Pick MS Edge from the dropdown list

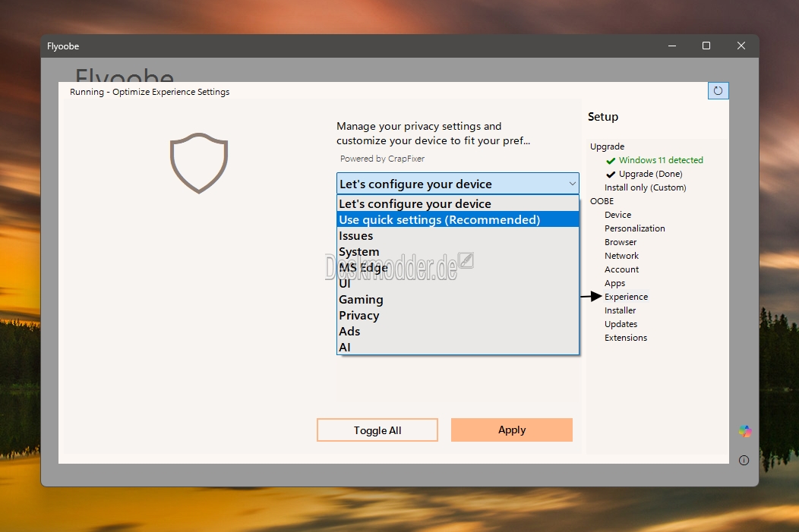[x=457, y=267]
